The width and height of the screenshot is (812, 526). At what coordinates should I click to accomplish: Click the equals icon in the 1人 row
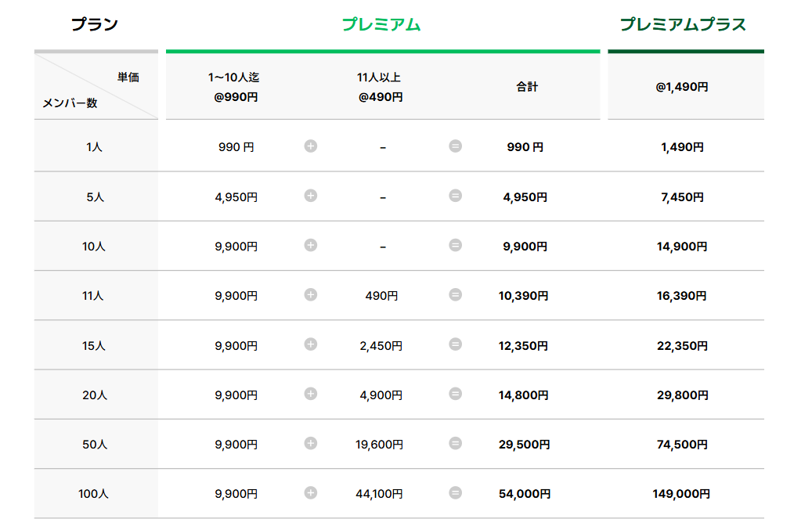tap(455, 146)
